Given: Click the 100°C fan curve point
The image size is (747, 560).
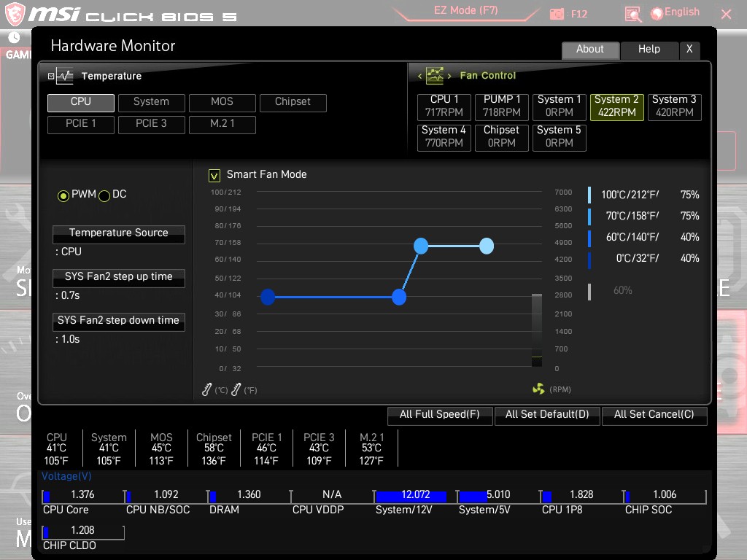Looking at the screenshot, I should [x=487, y=246].
